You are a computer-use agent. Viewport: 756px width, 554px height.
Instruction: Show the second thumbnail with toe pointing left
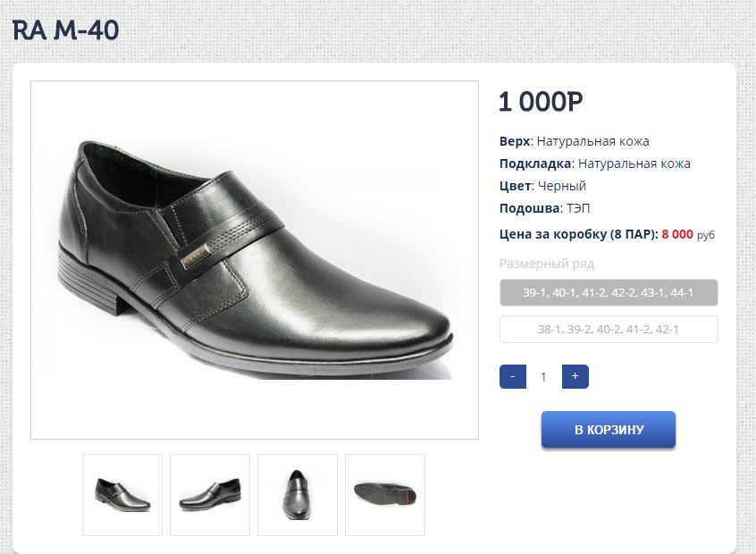[210, 494]
